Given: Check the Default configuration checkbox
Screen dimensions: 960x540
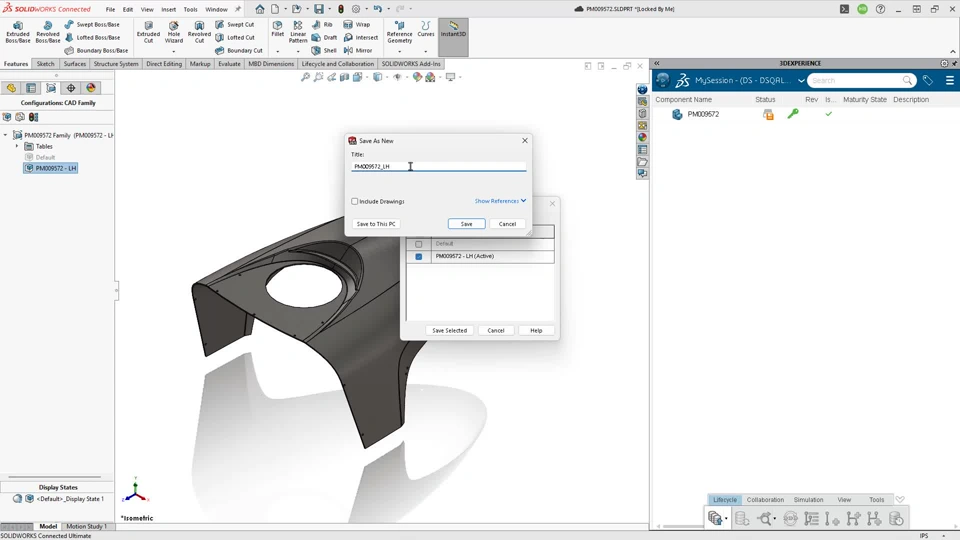Looking at the screenshot, I should (x=419, y=244).
